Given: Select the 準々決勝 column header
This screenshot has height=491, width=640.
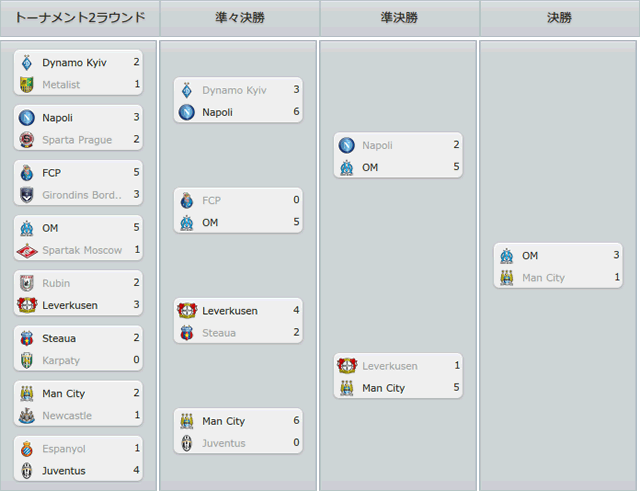Looking at the screenshot, I should (240, 18).
